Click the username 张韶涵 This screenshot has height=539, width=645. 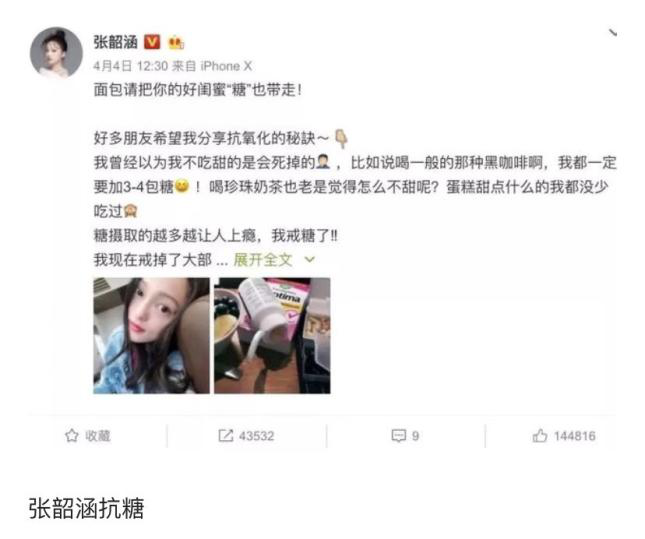tap(116, 42)
